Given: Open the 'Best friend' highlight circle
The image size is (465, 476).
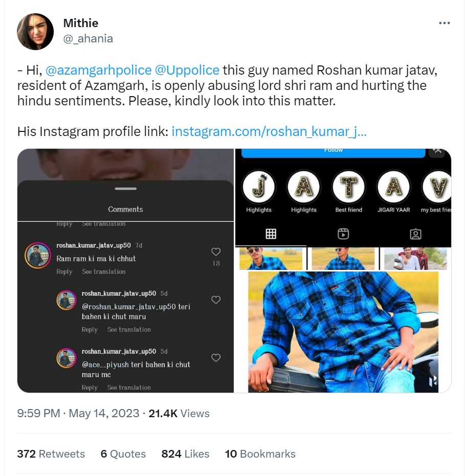Looking at the screenshot, I should coord(348,188).
